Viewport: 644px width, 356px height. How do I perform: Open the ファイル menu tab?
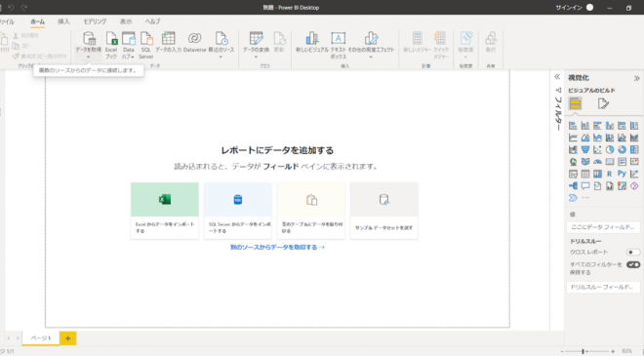[7, 21]
